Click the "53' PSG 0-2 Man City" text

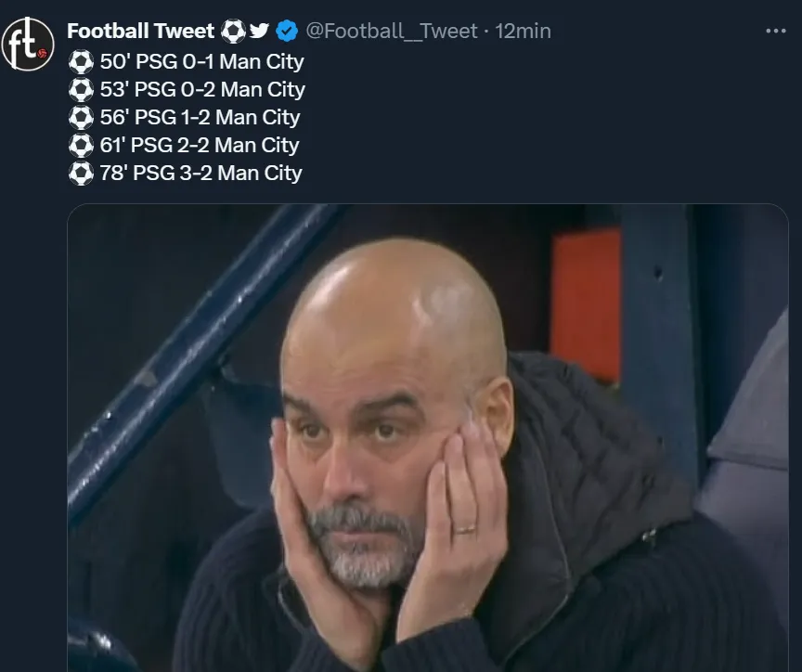pyautogui.click(x=202, y=90)
